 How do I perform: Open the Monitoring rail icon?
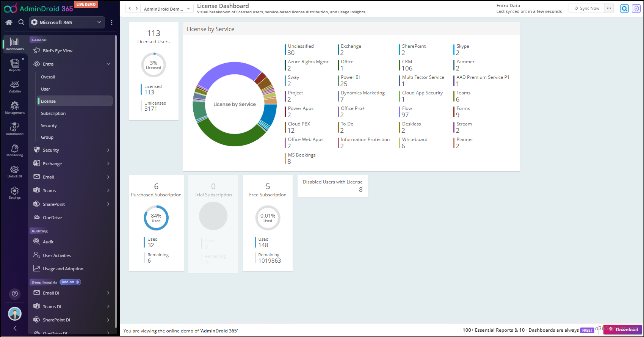[15, 150]
